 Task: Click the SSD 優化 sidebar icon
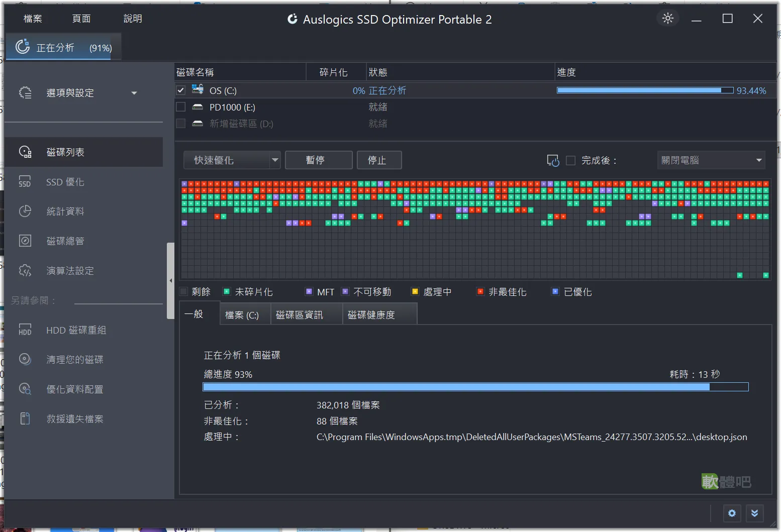[x=25, y=181]
